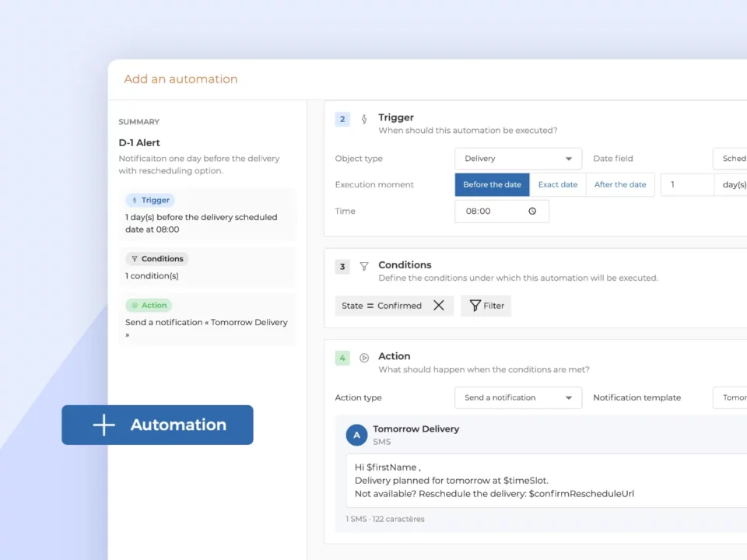Viewport: 747px width, 560px height.
Task: Select the Action chip in summary
Action: click(x=149, y=305)
